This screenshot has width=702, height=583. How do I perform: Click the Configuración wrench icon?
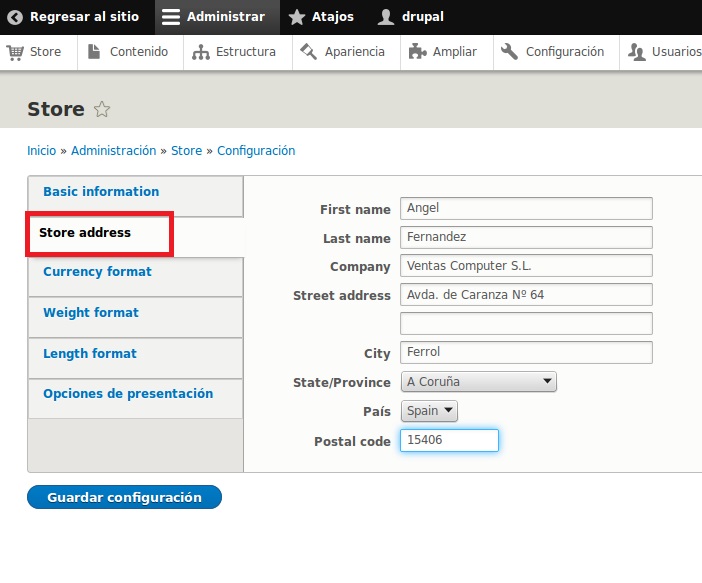point(509,52)
